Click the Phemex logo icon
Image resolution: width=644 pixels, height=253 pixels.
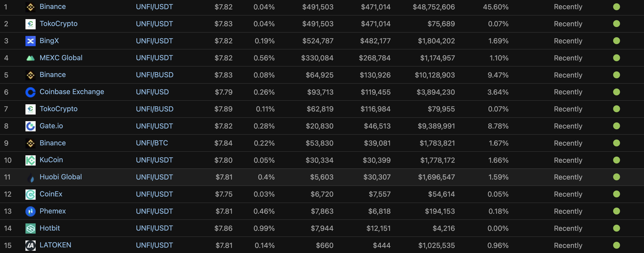tap(31, 211)
